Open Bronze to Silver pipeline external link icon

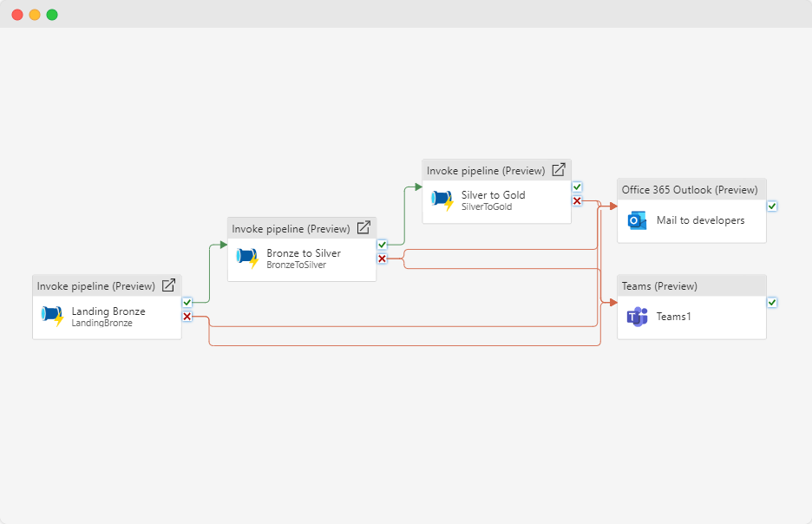[x=363, y=228]
